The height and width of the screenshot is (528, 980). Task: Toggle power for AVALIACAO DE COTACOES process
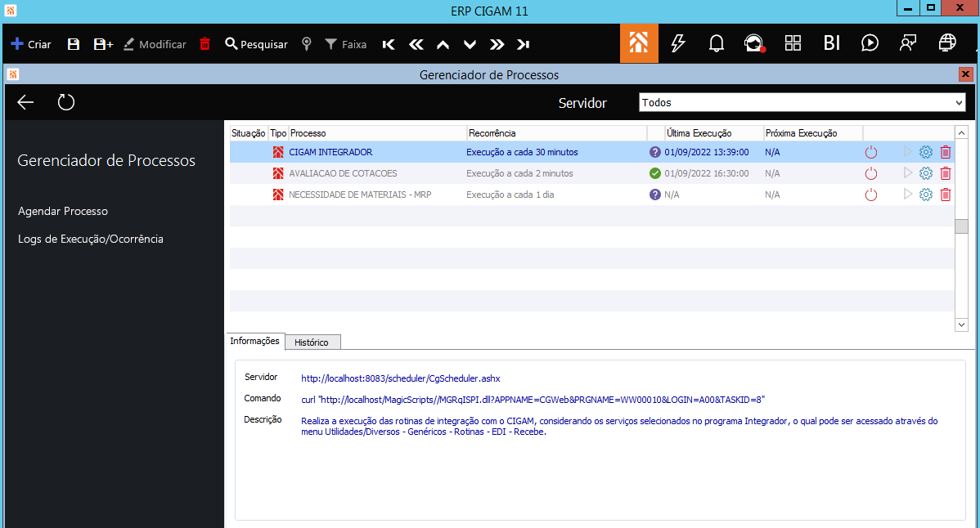coord(871,173)
